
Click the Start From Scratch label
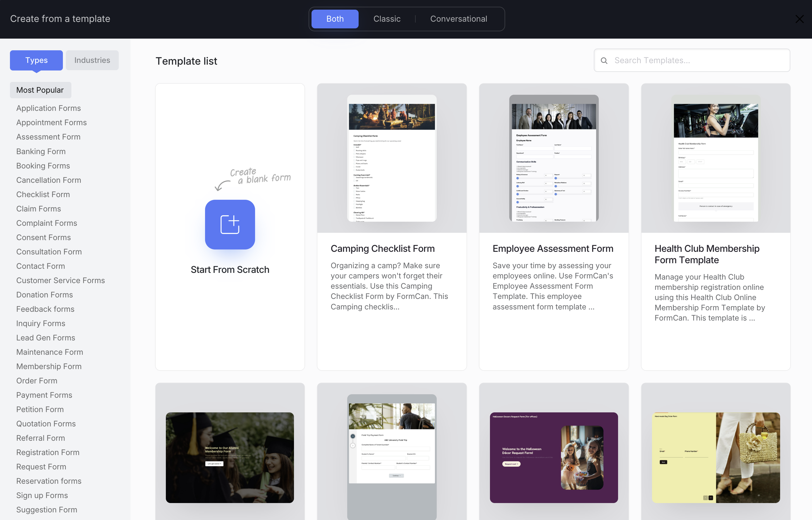coord(230,269)
